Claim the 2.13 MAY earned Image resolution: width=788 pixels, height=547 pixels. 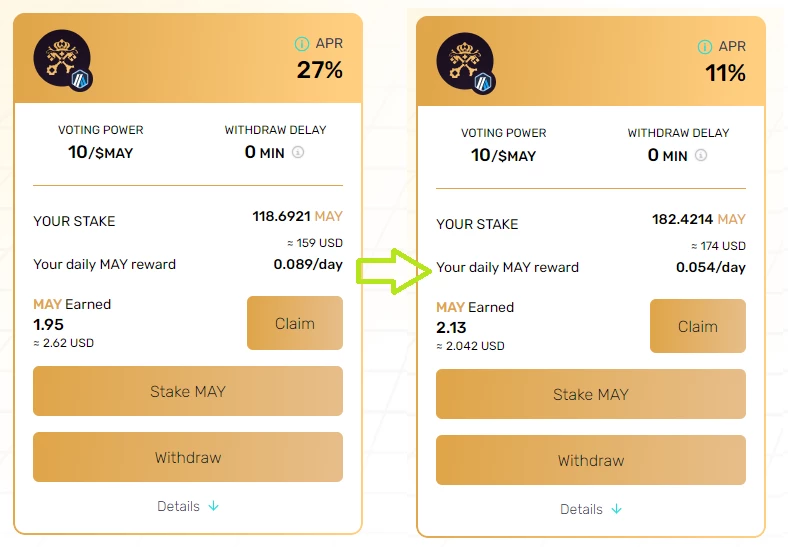[x=698, y=326]
